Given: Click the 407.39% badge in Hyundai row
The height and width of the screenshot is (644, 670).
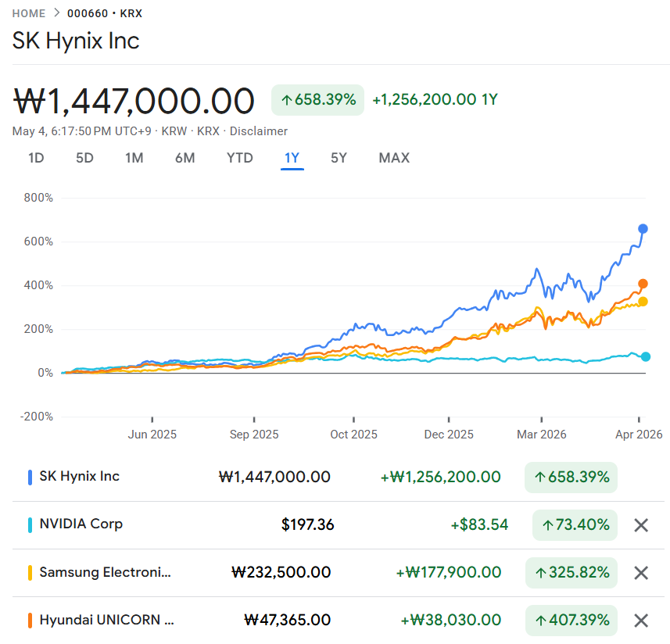Looking at the screenshot, I should 571,621.
